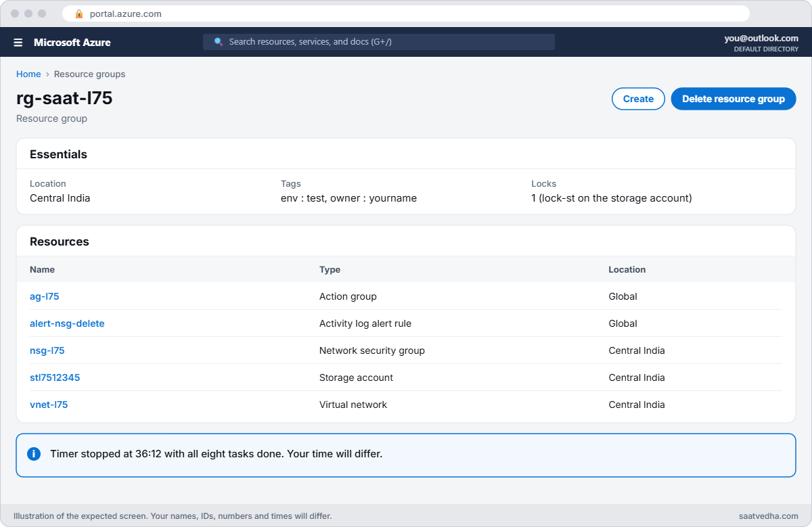Click Central India in the stl7512345 row

click(637, 377)
